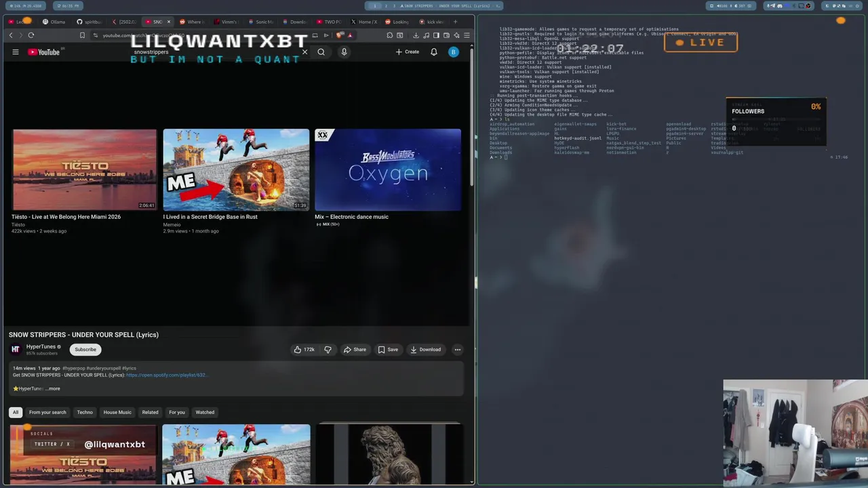The width and height of the screenshot is (868, 488).
Task: Click hotkeyd-audit.jsonl in terminal listing
Action: pyautogui.click(x=578, y=138)
